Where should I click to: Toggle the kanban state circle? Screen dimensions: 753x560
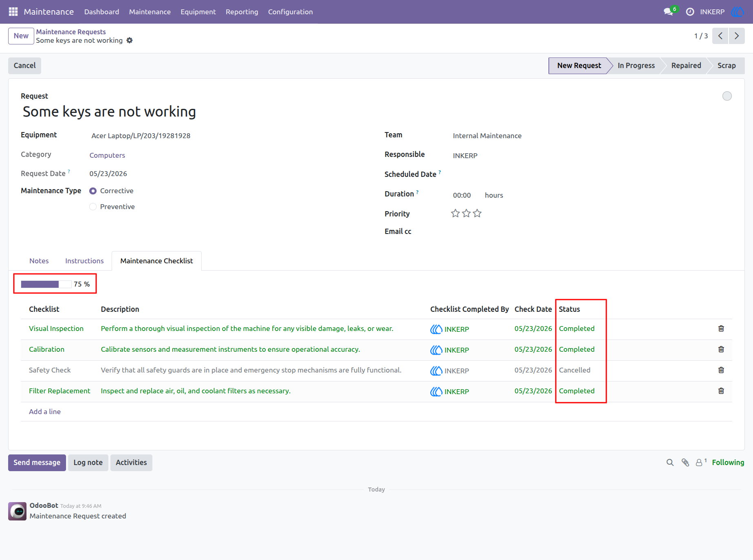pos(727,96)
